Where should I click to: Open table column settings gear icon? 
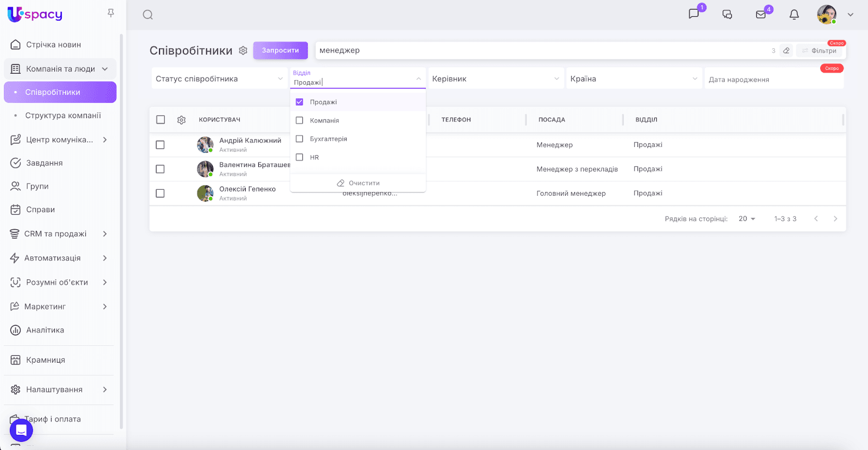pyautogui.click(x=182, y=120)
